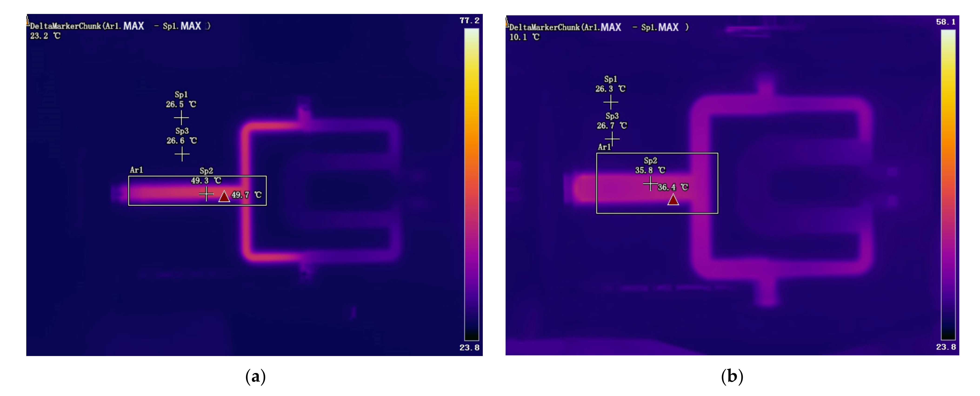Click the 10.1 °C delta reading

tap(524, 37)
